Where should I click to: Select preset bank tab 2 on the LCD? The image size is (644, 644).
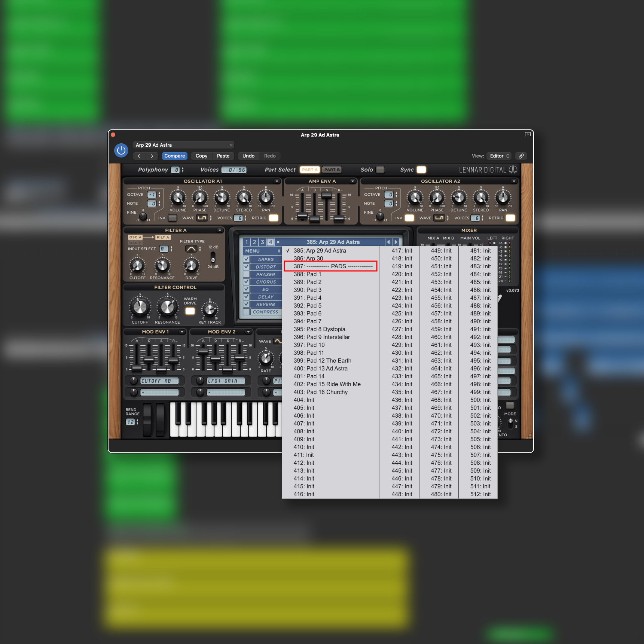[x=255, y=242]
